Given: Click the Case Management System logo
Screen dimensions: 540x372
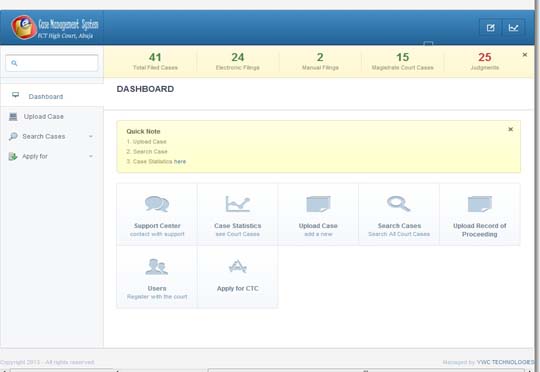Looking at the screenshot, I should (x=55, y=28).
